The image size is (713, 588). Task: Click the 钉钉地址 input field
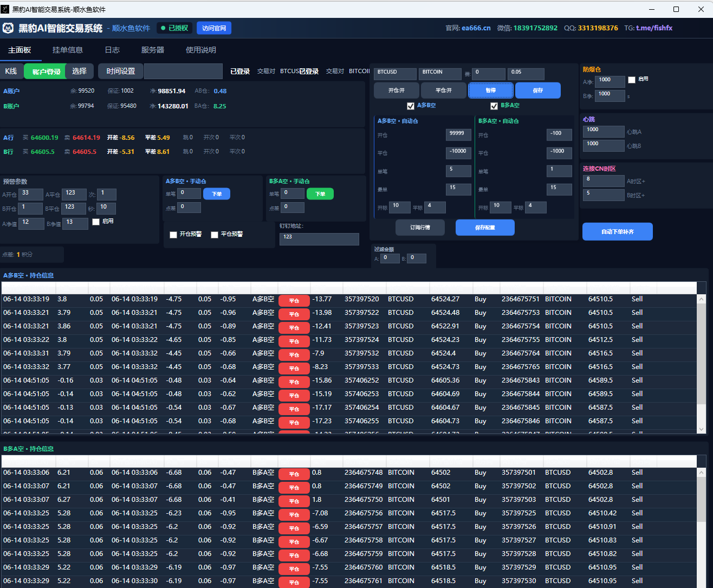319,239
